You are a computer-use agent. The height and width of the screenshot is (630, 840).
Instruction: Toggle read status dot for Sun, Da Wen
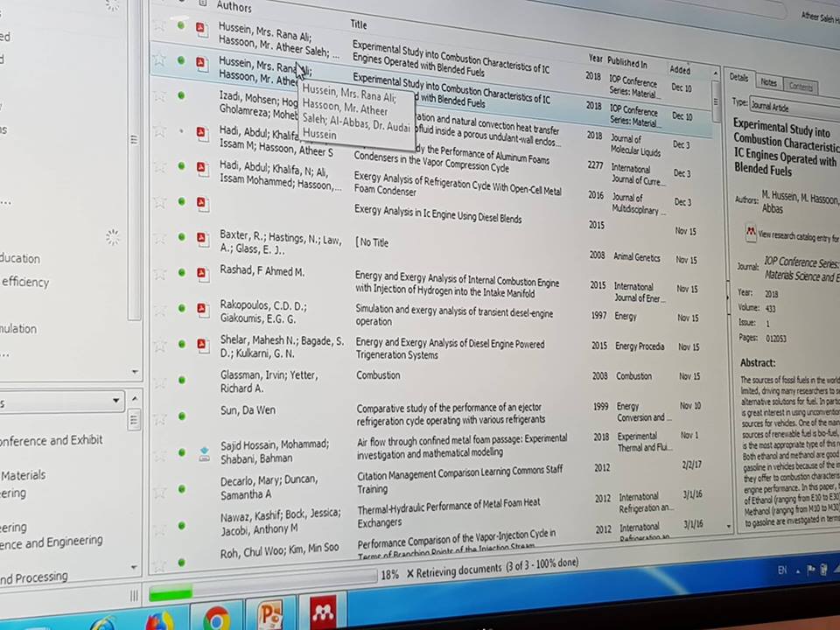[x=182, y=416]
